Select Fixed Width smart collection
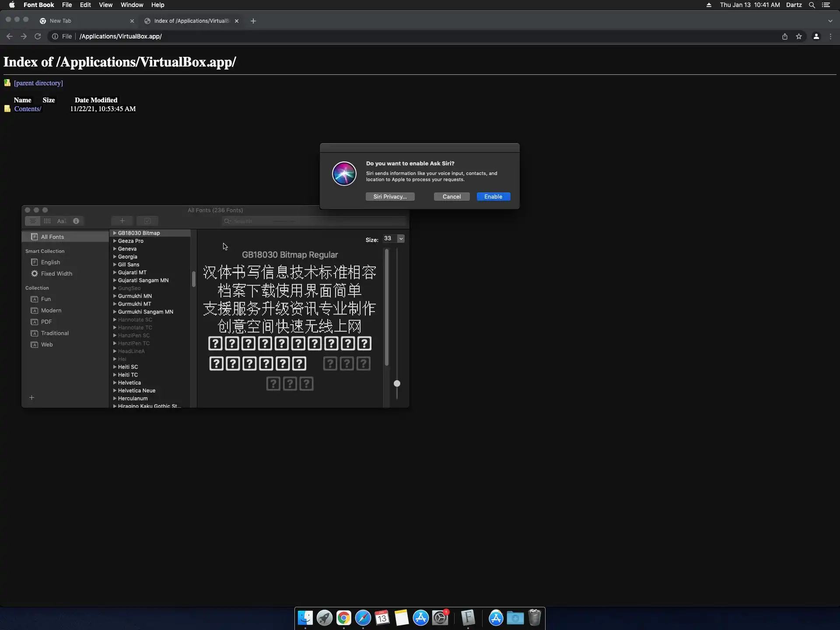 (56, 274)
